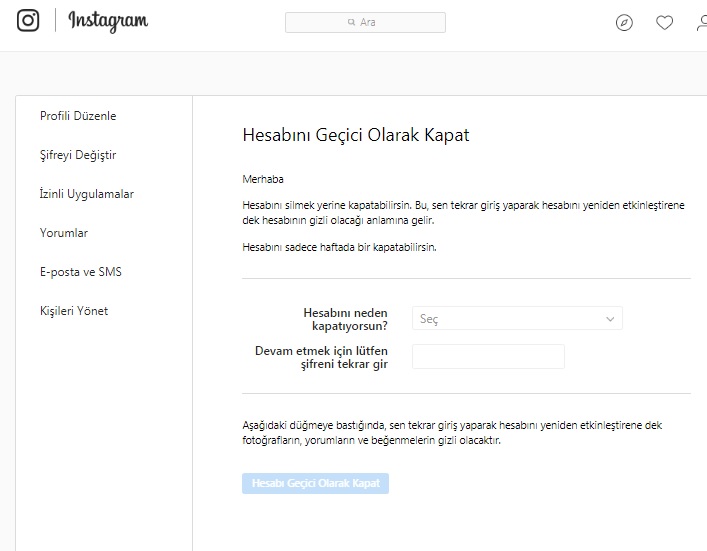Select Şifreyi Değiştir in sidebar
This screenshot has height=551, width=707.
pyautogui.click(x=78, y=155)
